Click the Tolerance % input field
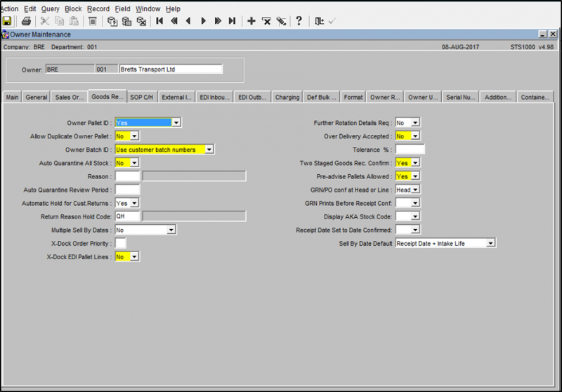 point(410,150)
